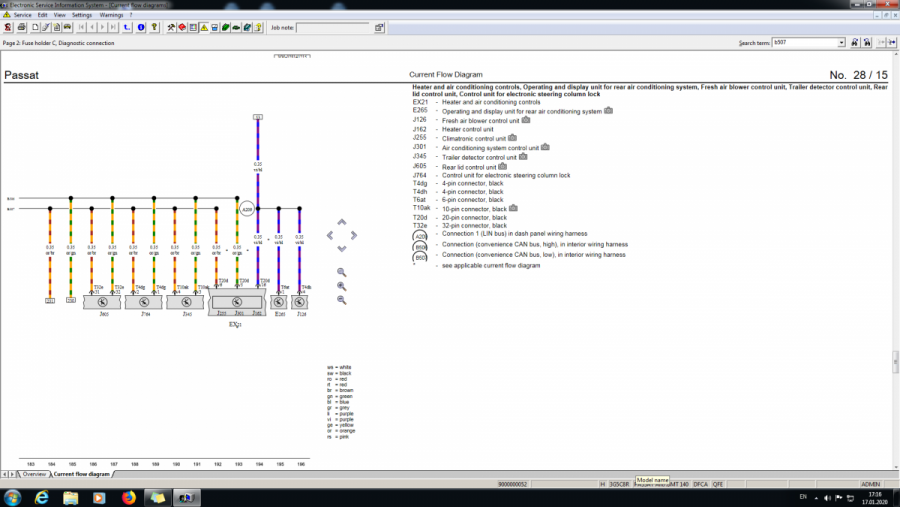
Task: Open the Search term dropdown arrow
Action: [841, 43]
